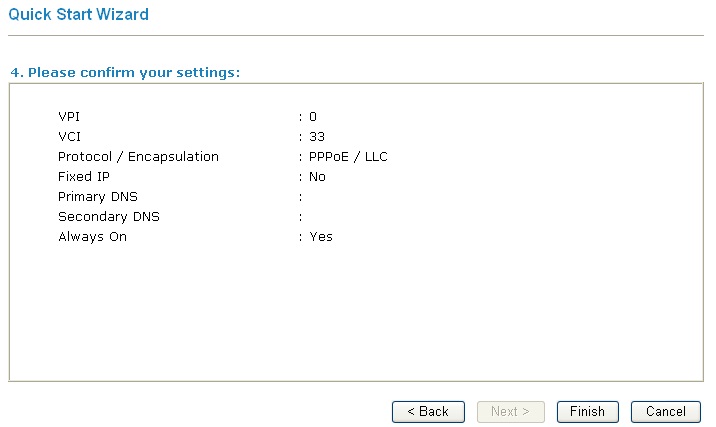Click the Always On value Yes
The width and height of the screenshot is (716, 427).
coord(320,237)
